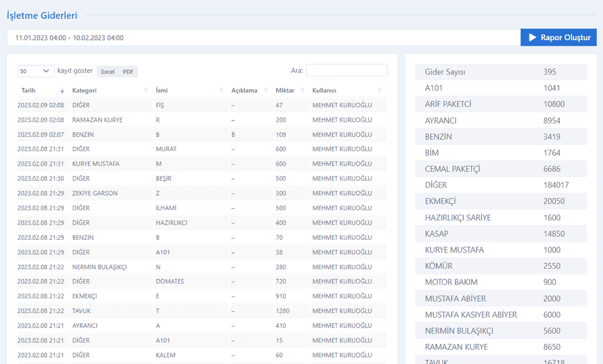603x364 pixels.
Task: Click the FİŞ name cell
Action: click(190, 105)
